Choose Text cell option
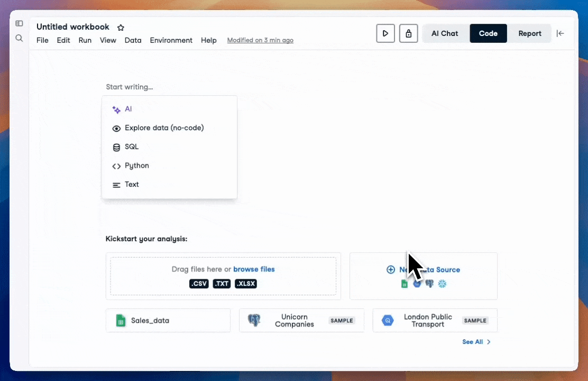 [169, 184]
